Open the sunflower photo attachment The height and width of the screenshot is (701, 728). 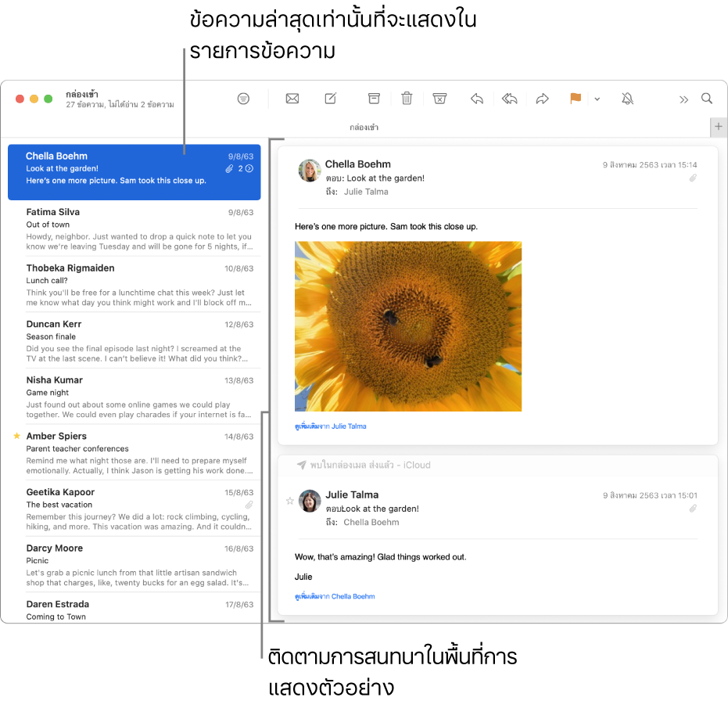[407, 326]
